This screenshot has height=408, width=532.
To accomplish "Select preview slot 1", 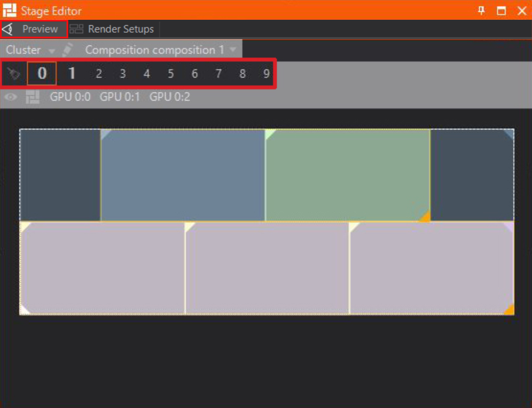I will [72, 74].
